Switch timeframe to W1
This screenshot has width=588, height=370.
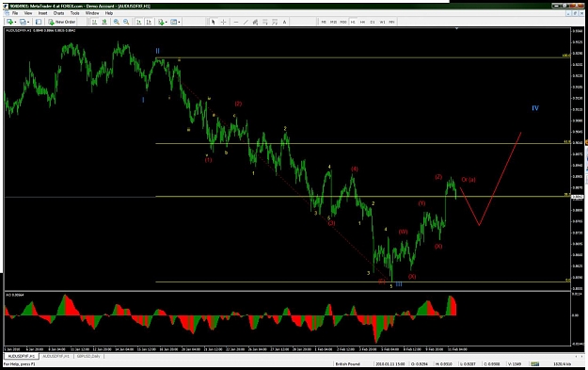pos(382,23)
